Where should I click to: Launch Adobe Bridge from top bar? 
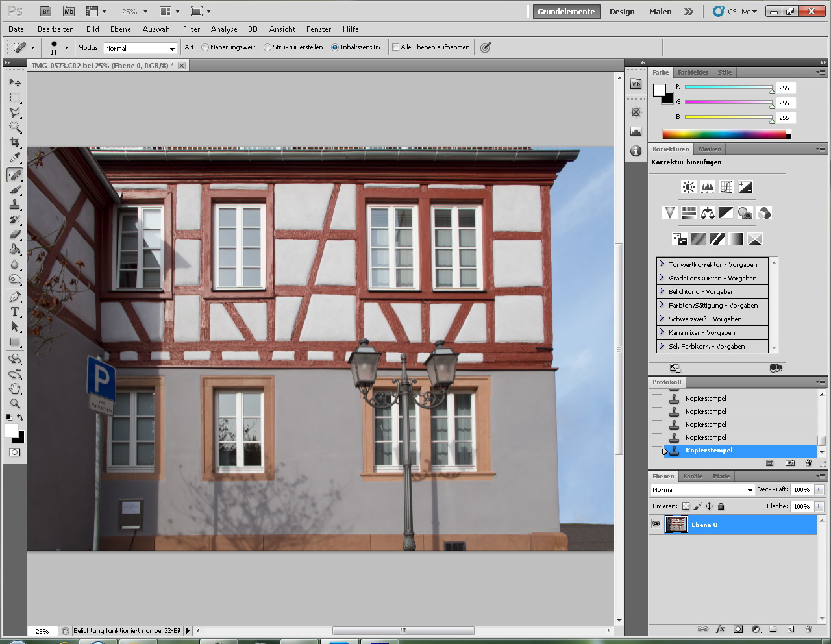point(45,11)
